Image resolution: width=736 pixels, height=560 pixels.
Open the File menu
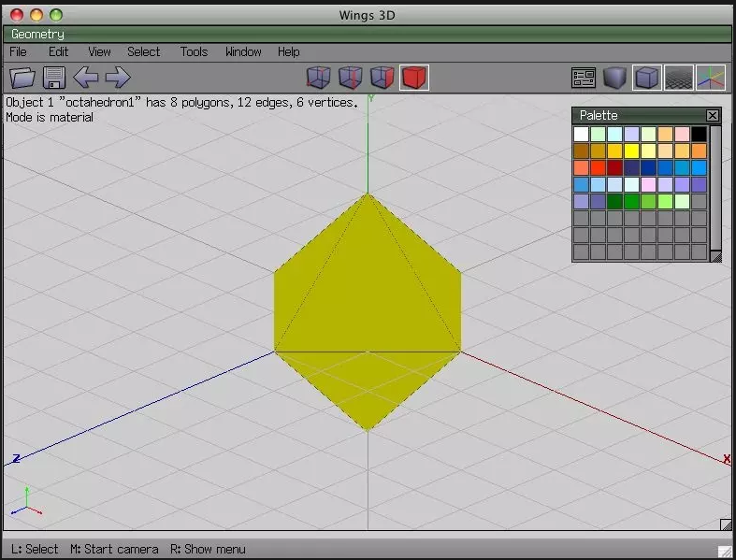(19, 51)
